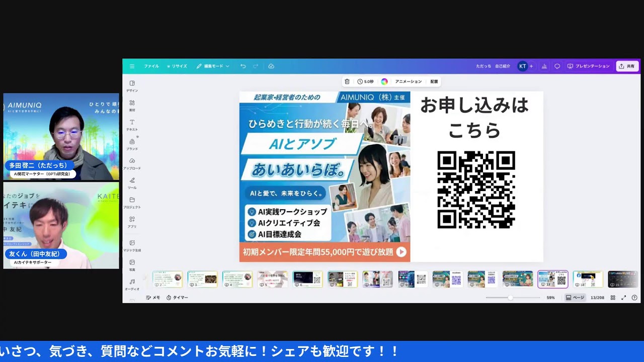Select page 4 thumbnail
The image size is (644, 362).
coord(237,279)
